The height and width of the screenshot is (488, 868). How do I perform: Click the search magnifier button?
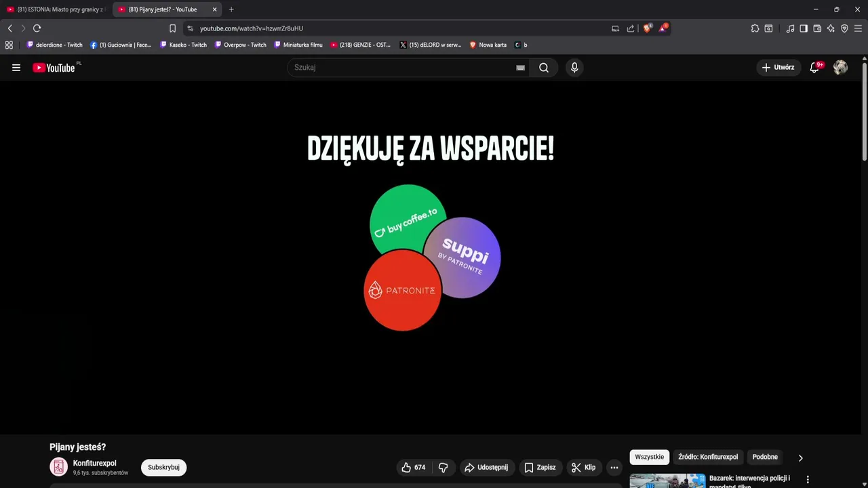(x=544, y=68)
